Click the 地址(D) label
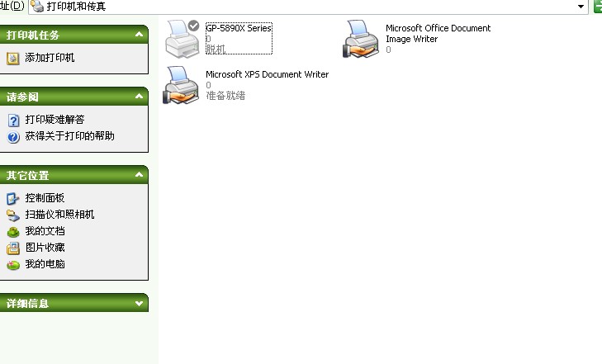 pos(12,6)
